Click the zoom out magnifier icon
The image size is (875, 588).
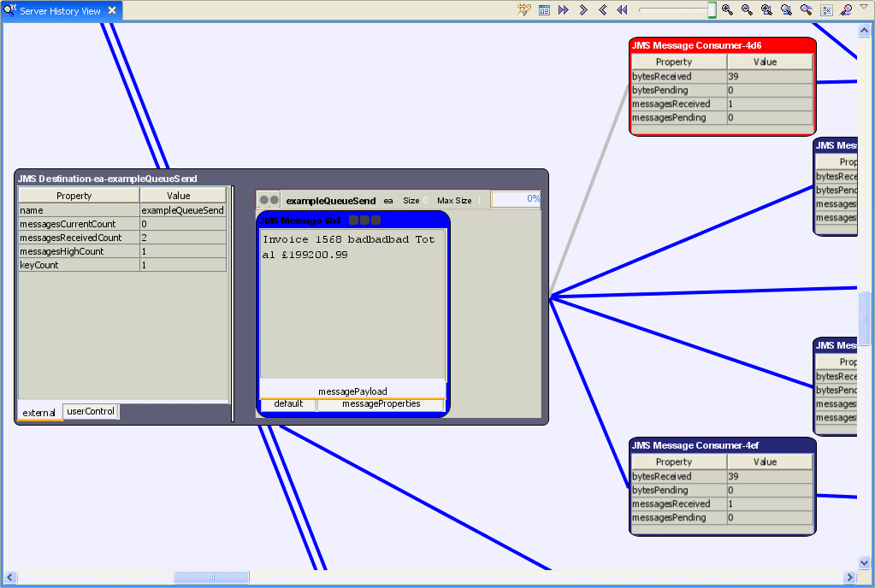tap(747, 10)
